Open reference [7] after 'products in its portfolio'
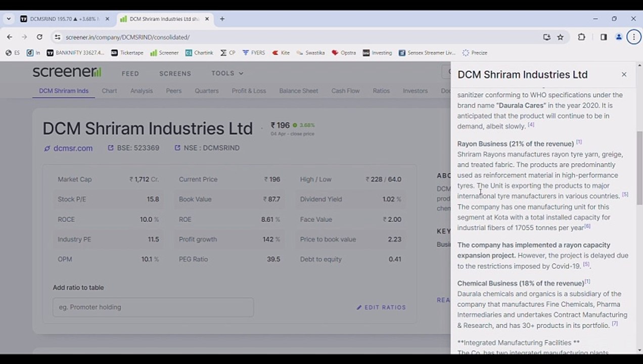This screenshot has height=364, width=643. pyautogui.click(x=615, y=324)
